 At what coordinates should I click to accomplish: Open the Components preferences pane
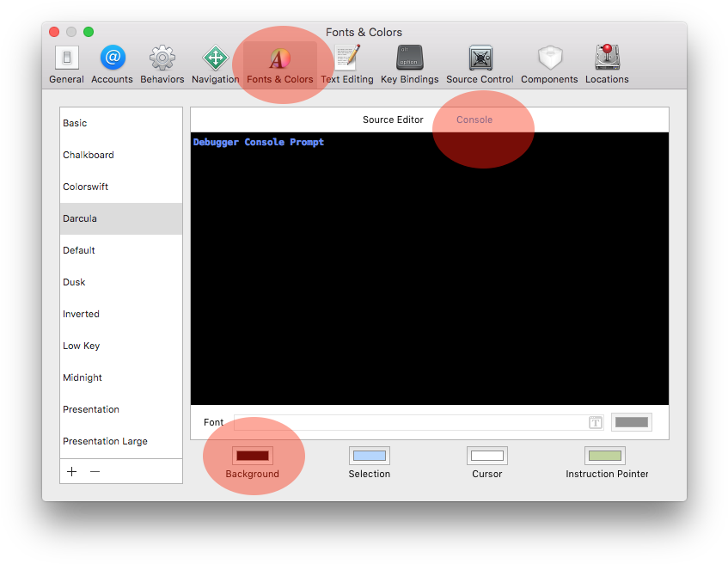click(x=549, y=64)
